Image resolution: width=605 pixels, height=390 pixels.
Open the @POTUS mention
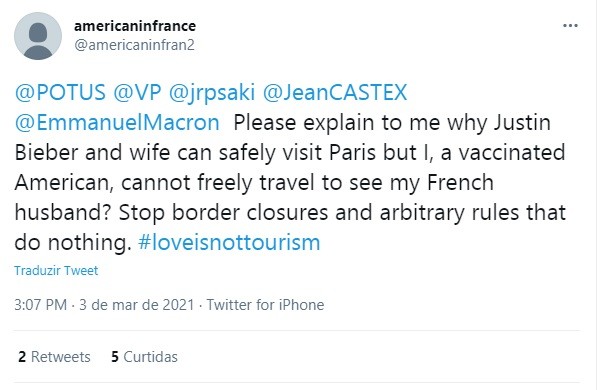click(x=60, y=93)
